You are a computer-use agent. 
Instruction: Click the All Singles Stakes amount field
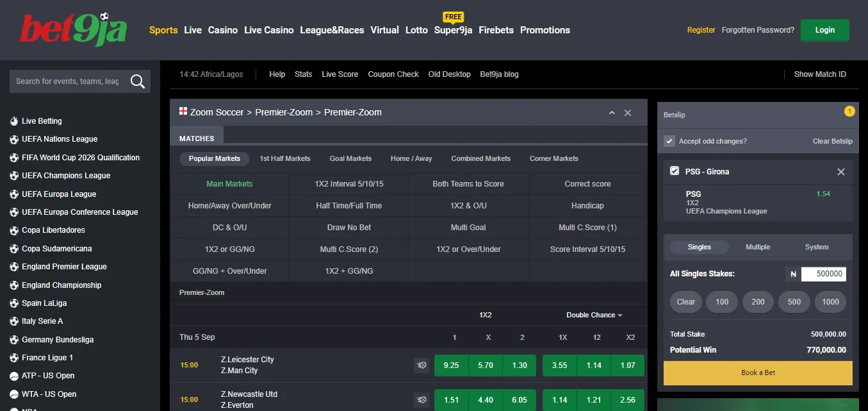pos(823,274)
